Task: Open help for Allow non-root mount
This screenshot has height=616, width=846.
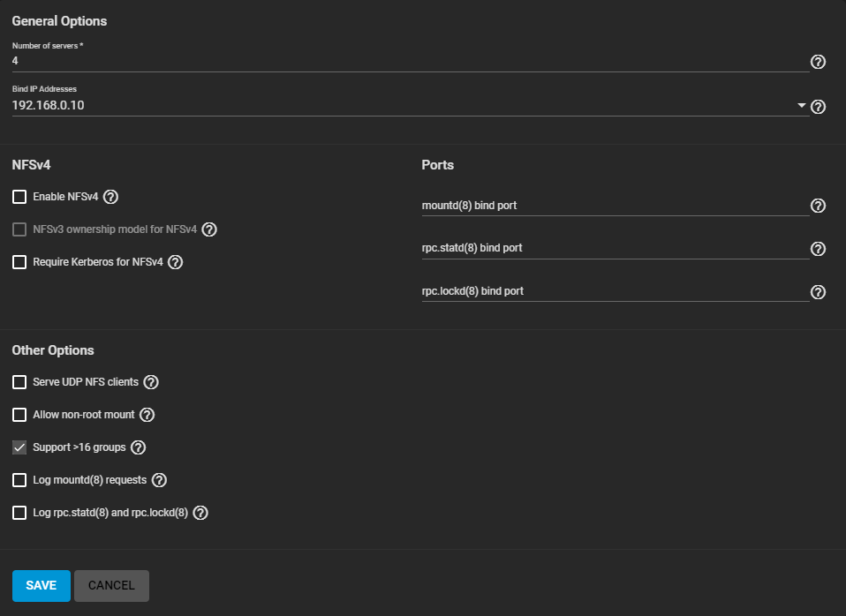Action: point(147,415)
